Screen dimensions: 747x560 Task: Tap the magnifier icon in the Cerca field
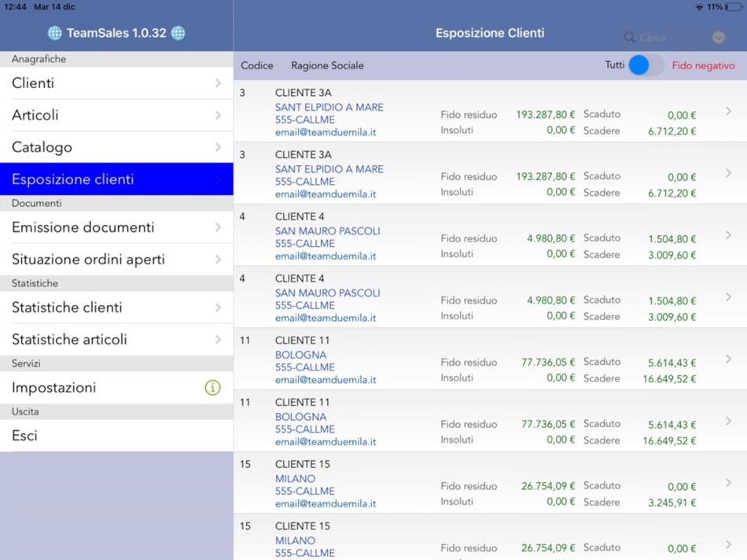click(628, 37)
